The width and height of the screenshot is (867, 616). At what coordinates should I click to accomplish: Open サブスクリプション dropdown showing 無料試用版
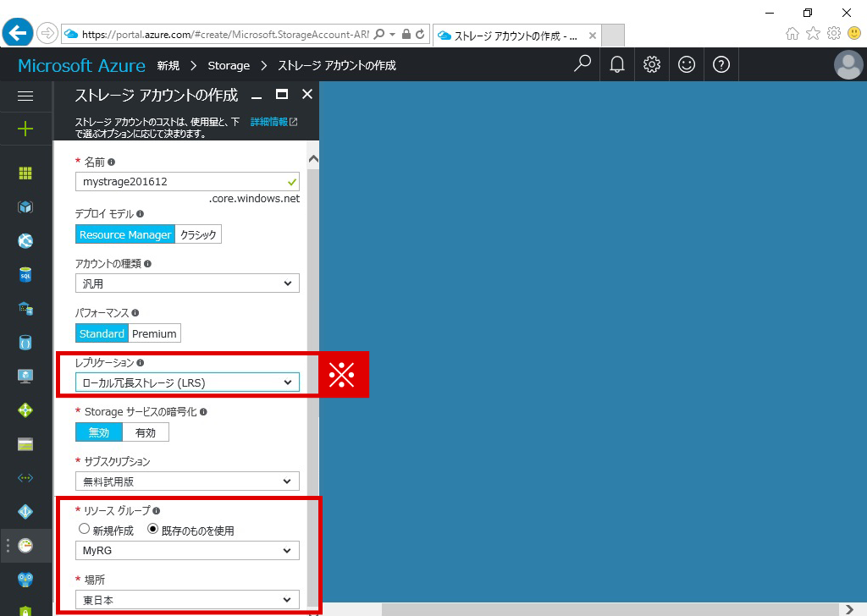187,481
